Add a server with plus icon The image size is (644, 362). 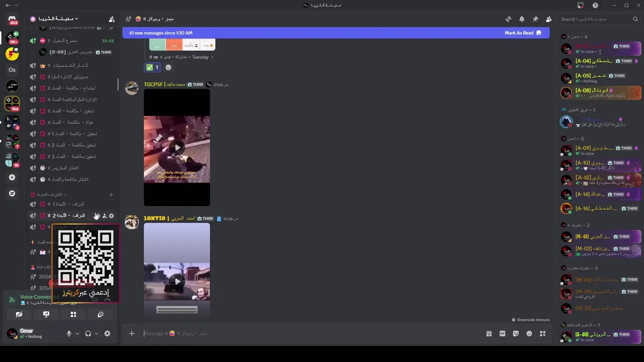tap(12, 177)
